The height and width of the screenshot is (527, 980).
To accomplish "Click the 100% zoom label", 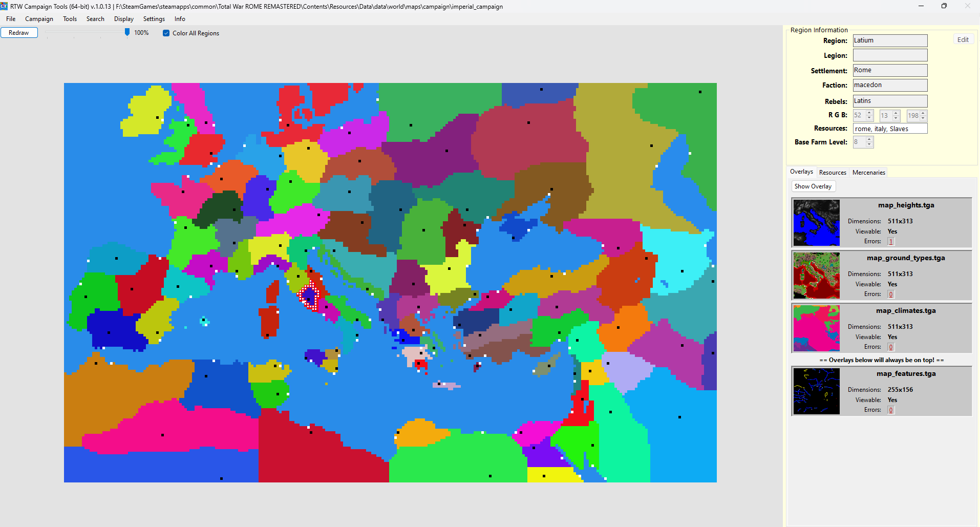I will click(x=141, y=33).
